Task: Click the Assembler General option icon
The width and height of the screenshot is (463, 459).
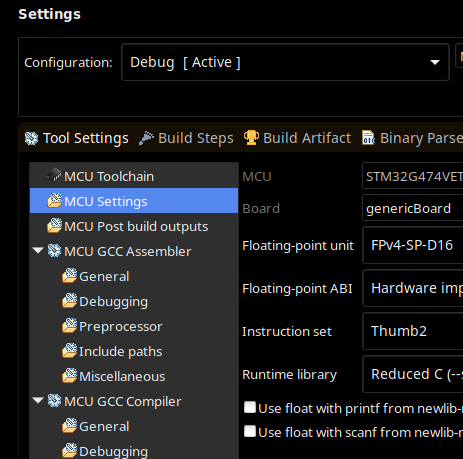Action: tap(69, 275)
